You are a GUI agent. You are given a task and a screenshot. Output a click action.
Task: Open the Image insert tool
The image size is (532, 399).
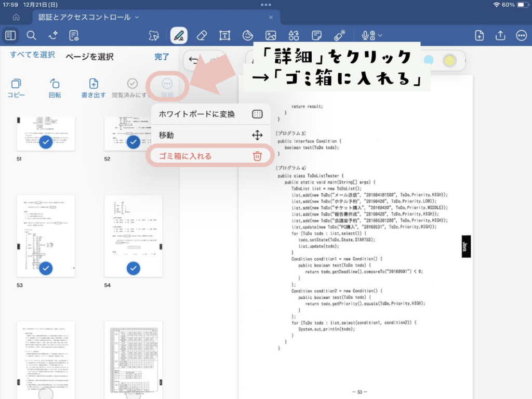pos(271,35)
